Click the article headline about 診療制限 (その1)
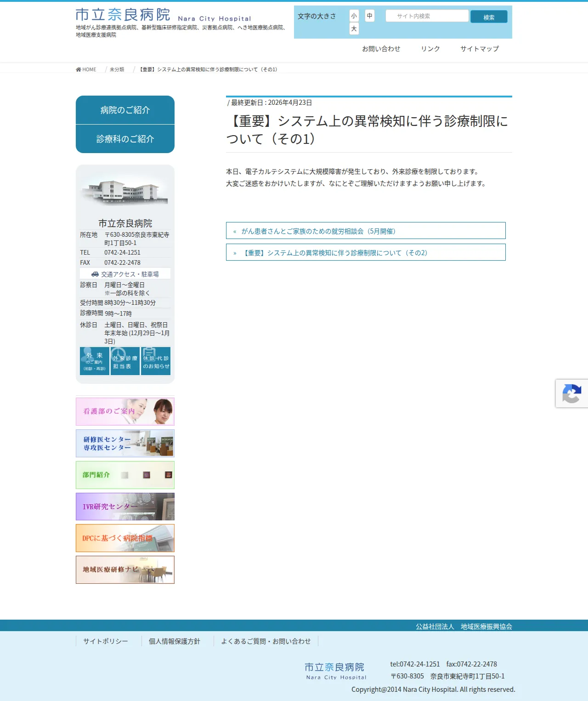 coord(367,130)
